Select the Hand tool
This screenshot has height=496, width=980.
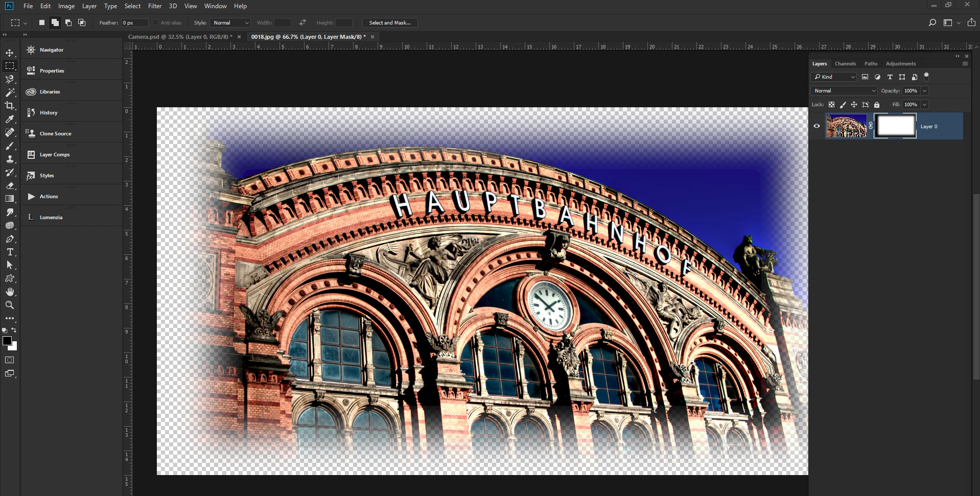pos(10,292)
